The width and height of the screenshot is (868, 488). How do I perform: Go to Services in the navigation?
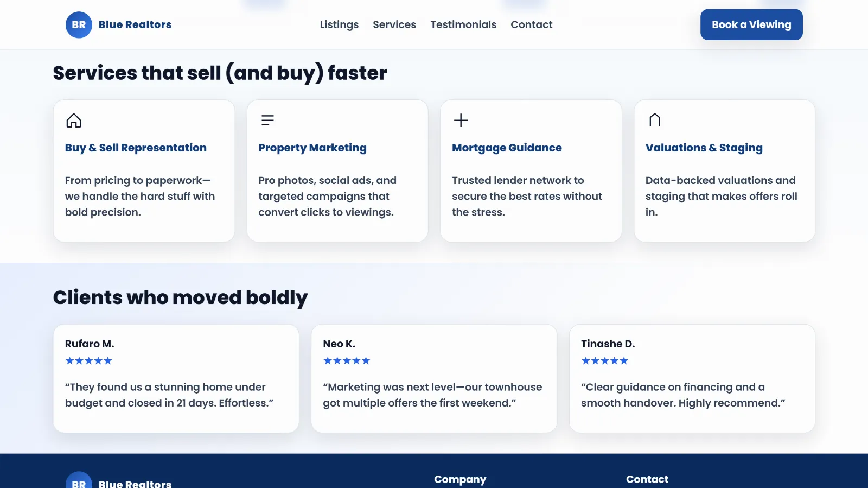(x=394, y=25)
